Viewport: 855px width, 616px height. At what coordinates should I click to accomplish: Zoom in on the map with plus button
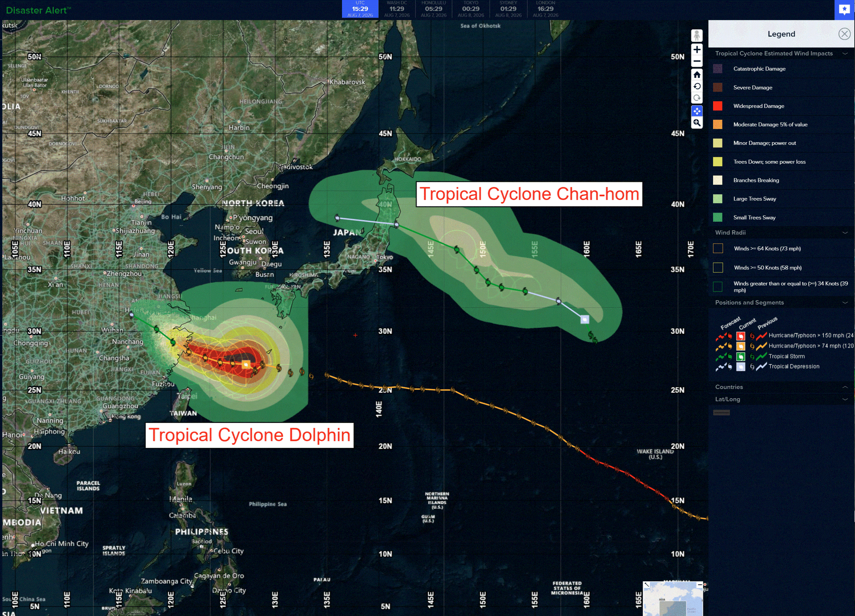[697, 49]
